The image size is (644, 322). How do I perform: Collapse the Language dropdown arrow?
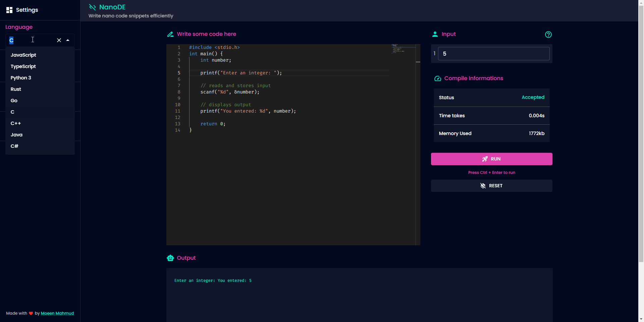68,40
